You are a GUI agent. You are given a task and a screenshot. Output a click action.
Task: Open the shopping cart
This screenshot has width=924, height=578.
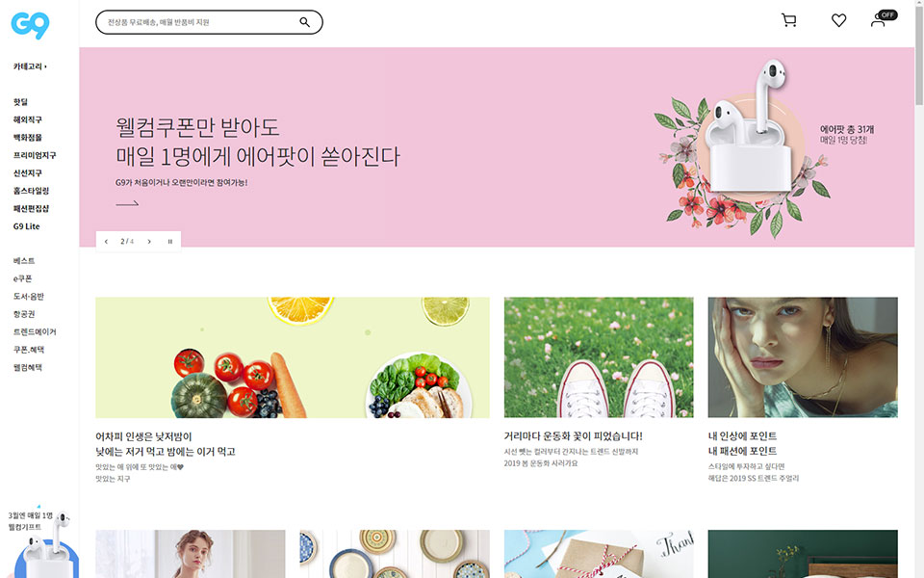788,20
